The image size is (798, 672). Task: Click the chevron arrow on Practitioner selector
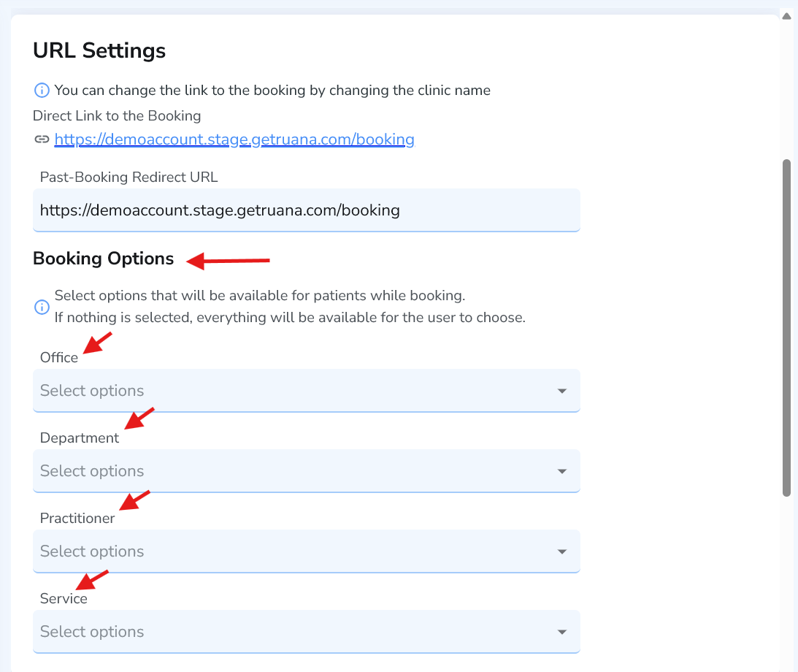(x=561, y=551)
